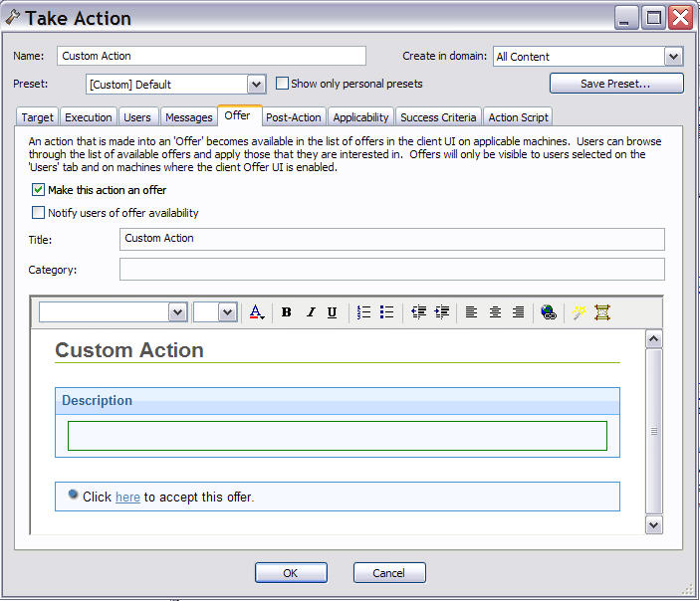Open the Success Criteria tab
This screenshot has height=601, width=700.
tap(439, 117)
